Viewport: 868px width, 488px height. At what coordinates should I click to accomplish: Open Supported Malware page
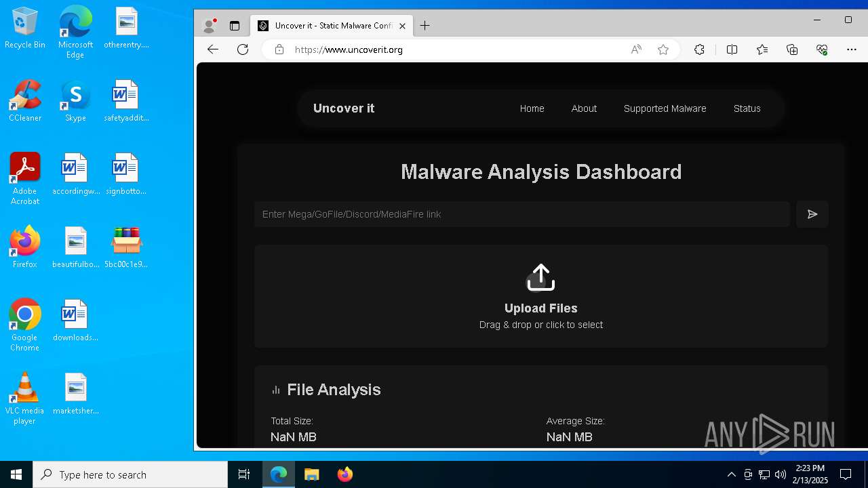(x=665, y=108)
